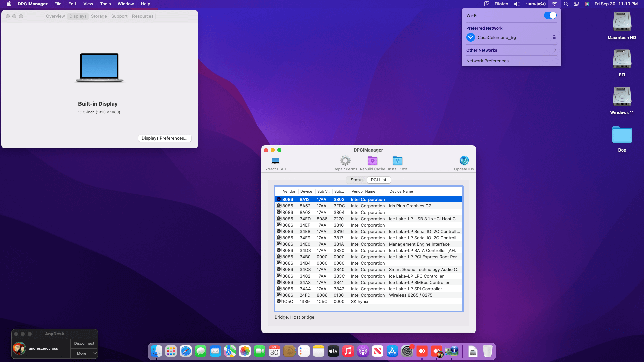Turn off the Wi-Fi switch
This screenshot has width=644, height=362.
pos(550,15)
